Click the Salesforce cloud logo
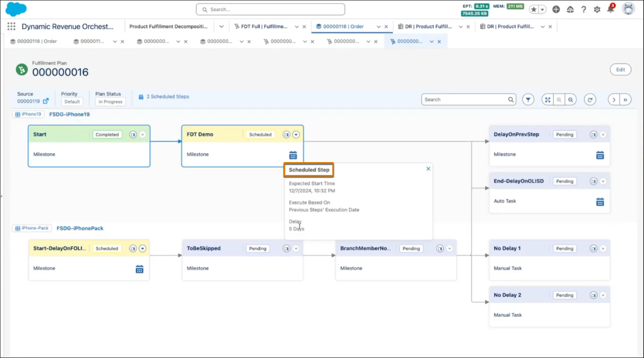The height and width of the screenshot is (358, 644). pyautogui.click(x=16, y=9)
